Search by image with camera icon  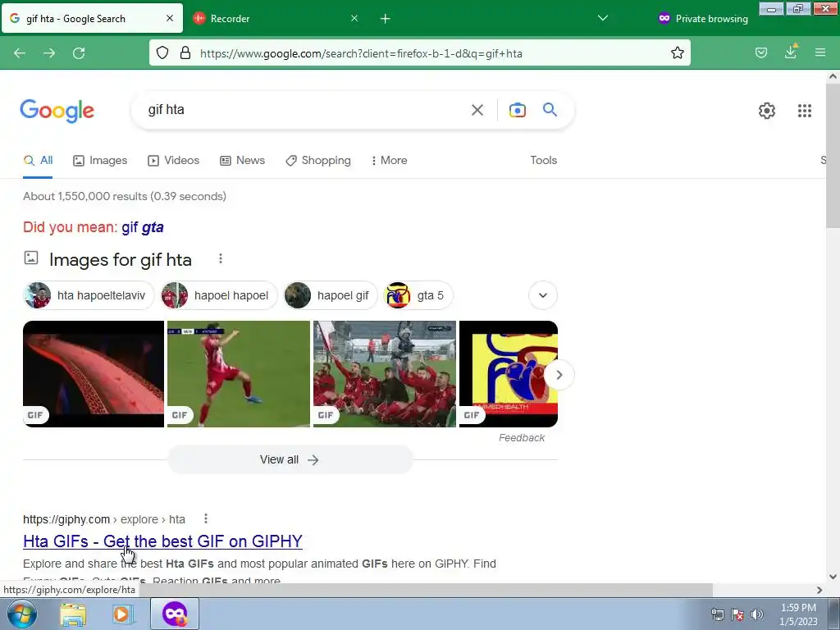[x=517, y=110]
